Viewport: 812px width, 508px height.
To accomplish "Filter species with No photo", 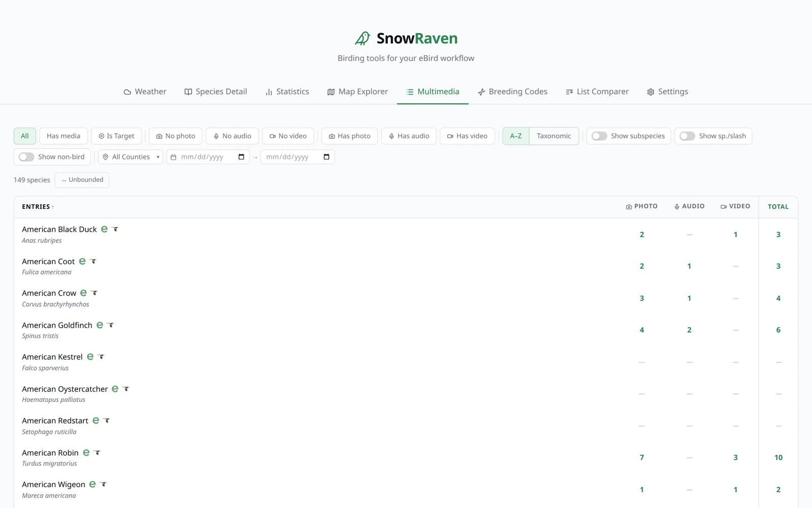I will click(176, 136).
